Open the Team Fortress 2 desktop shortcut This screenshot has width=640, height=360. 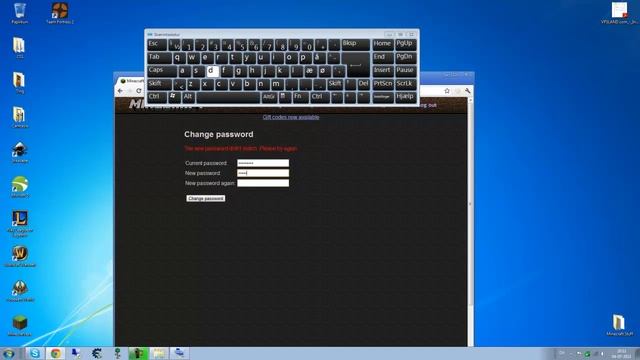60,13
